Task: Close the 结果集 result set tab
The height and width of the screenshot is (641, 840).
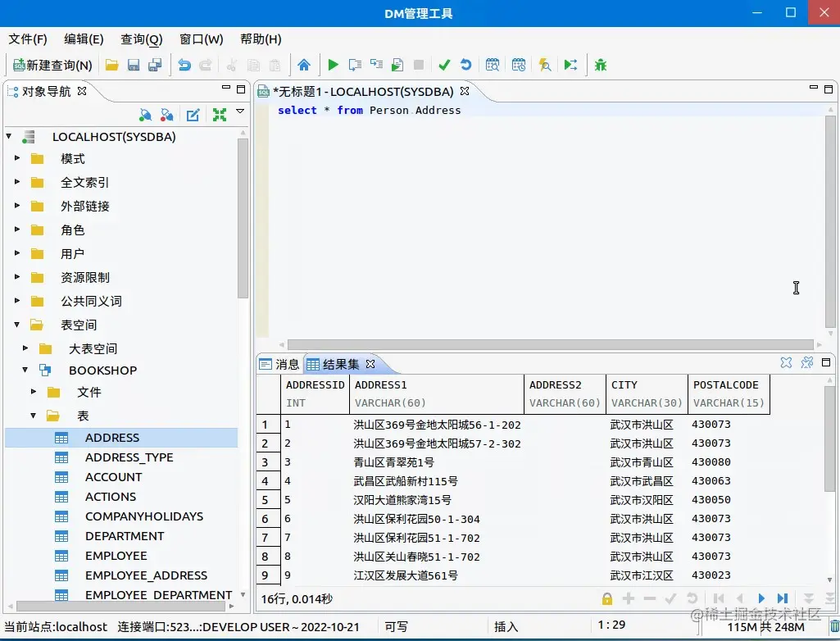Action: [x=370, y=365]
